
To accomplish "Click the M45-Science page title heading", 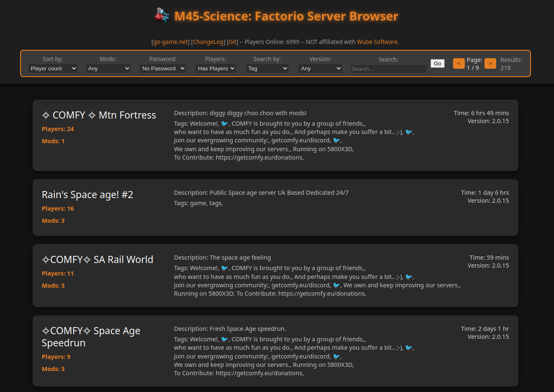I will (286, 16).
